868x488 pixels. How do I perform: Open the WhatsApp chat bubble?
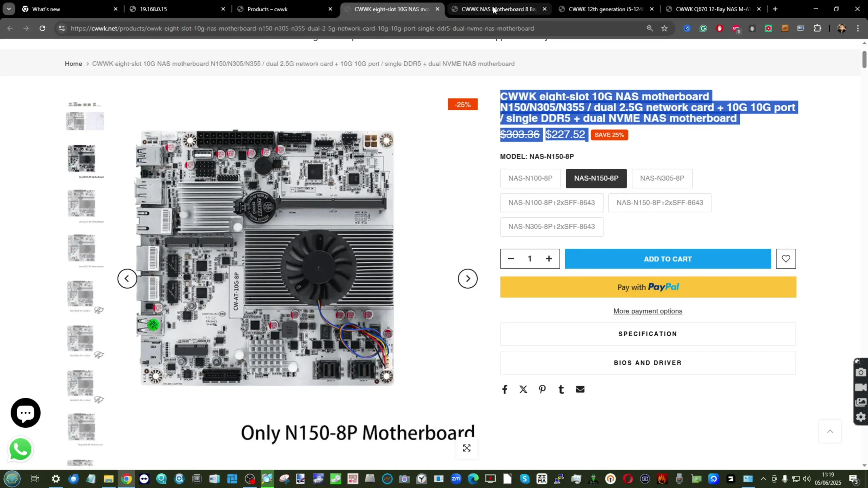pyautogui.click(x=20, y=449)
